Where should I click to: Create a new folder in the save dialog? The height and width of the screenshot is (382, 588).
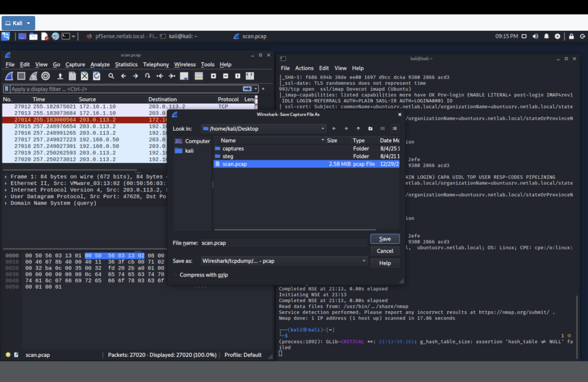pos(370,128)
